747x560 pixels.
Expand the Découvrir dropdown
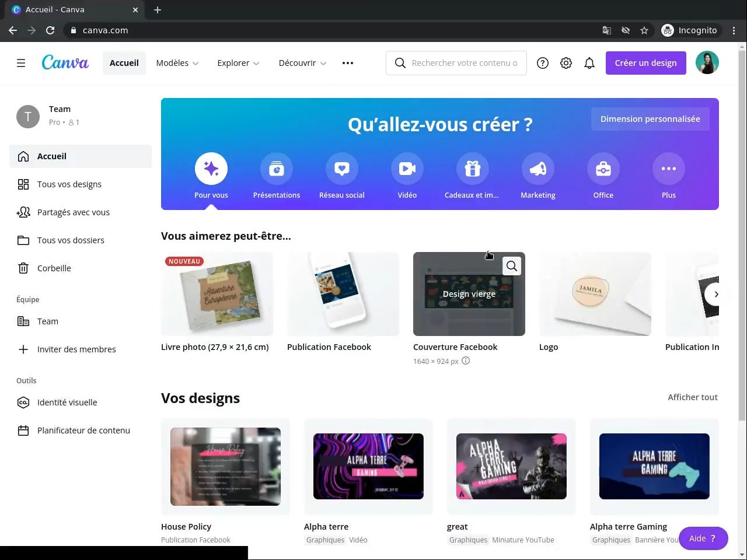pyautogui.click(x=302, y=63)
